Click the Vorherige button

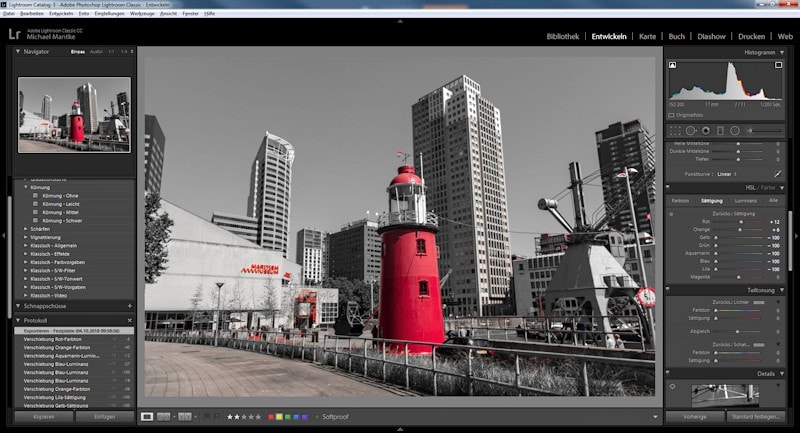coord(694,416)
